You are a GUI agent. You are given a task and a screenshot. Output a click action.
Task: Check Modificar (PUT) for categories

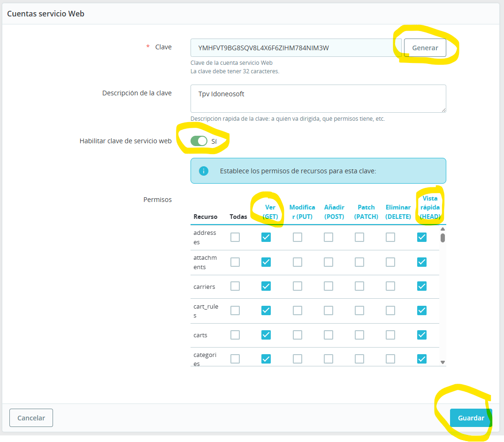[x=298, y=359]
